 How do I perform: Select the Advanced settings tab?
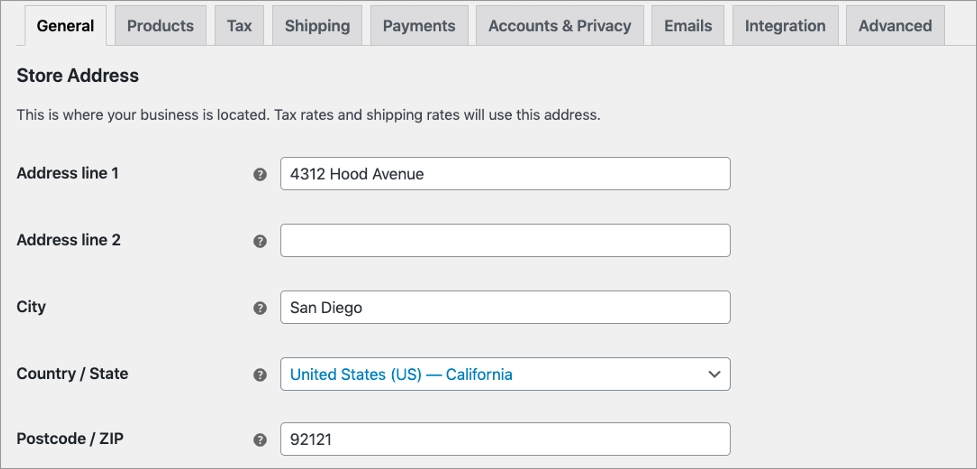tap(895, 26)
